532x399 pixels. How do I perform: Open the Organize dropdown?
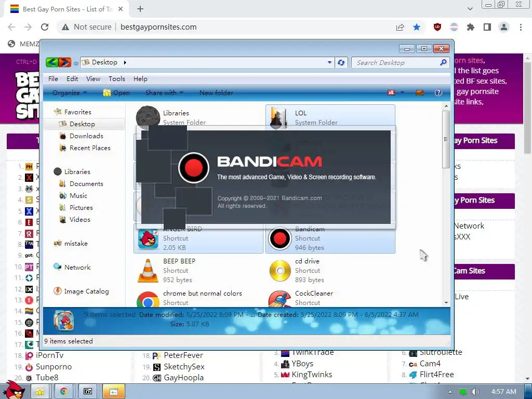click(70, 92)
